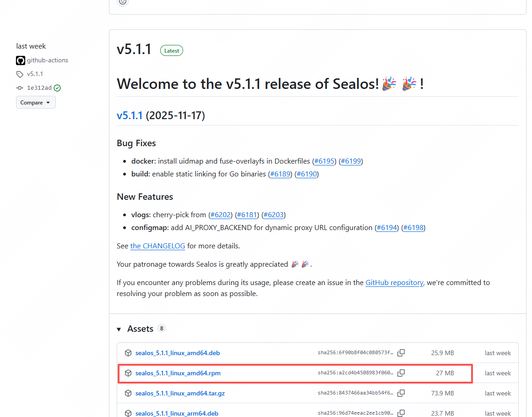Copy sha256 hash for arm64.deb asset

click(x=401, y=413)
